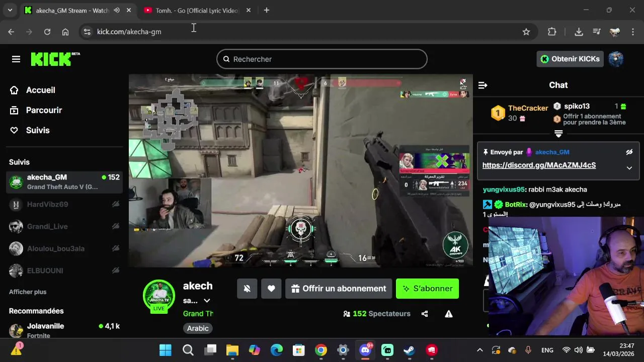Image resolution: width=644 pixels, height=362 pixels.
Task: Click the search magnifier icon
Action: click(x=226, y=59)
